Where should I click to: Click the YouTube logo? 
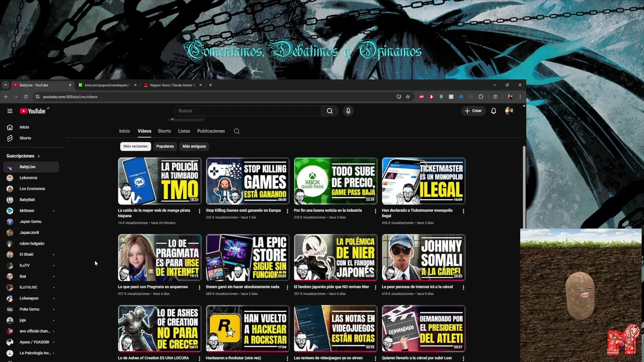pyautogui.click(x=33, y=111)
